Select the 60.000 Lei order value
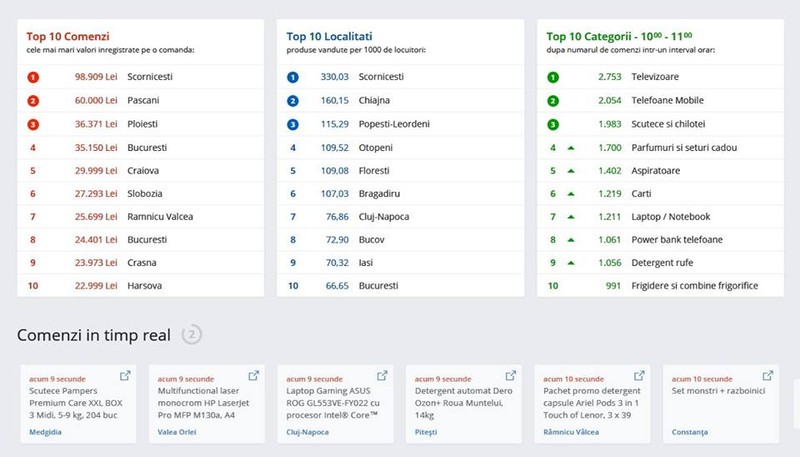Screen dimensions: 800x457 96,100
